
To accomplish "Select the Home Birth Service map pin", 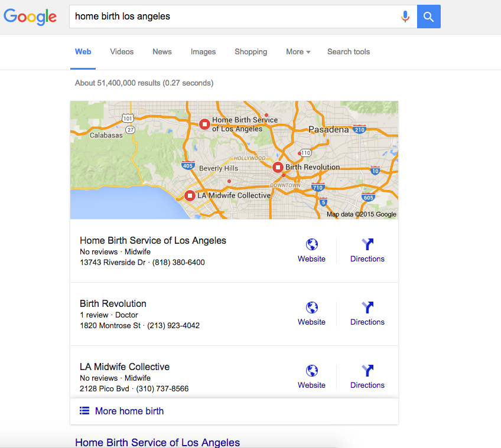I will point(204,124).
